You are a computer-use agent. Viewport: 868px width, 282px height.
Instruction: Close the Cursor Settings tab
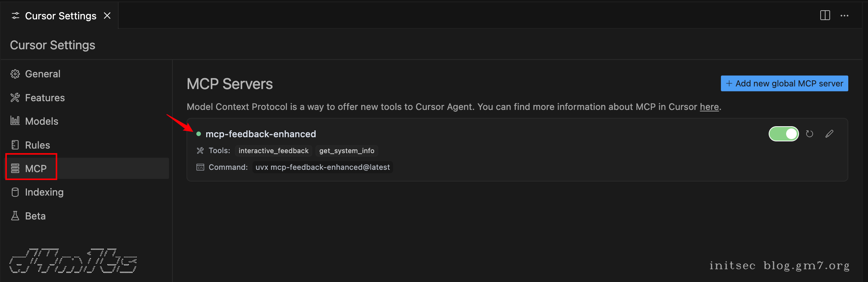coord(107,16)
